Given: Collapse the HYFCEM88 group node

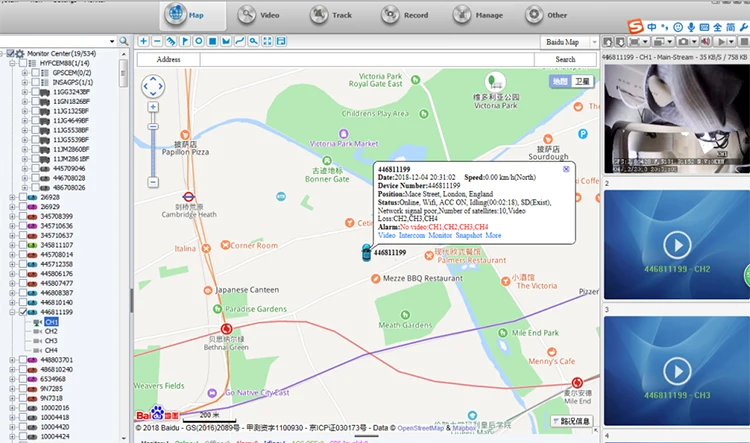Looking at the screenshot, I should (12, 63).
